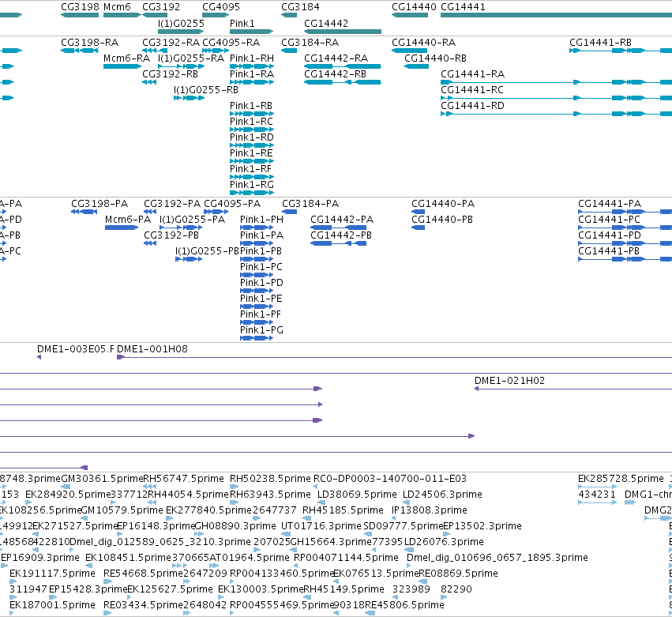Click the Pink1-PD protein label
The width and height of the screenshot is (672, 617).
(x=261, y=283)
